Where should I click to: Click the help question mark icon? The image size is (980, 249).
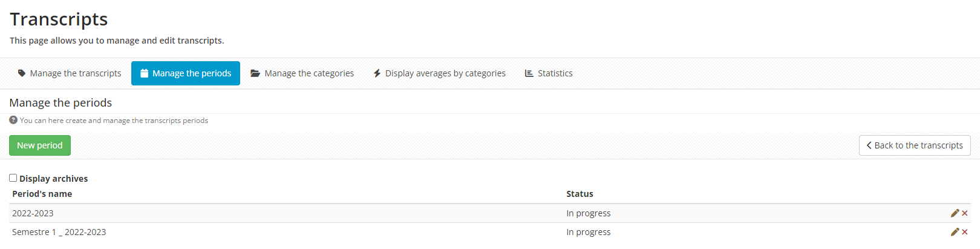click(x=13, y=120)
